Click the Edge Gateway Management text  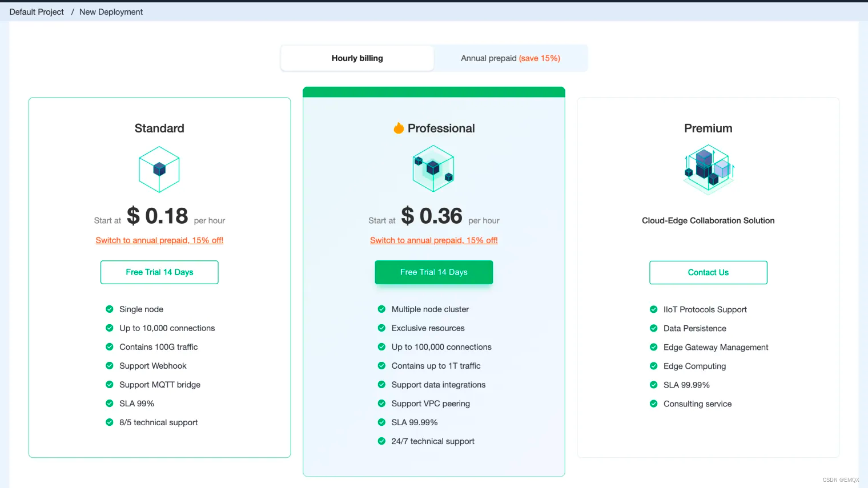pyautogui.click(x=716, y=347)
